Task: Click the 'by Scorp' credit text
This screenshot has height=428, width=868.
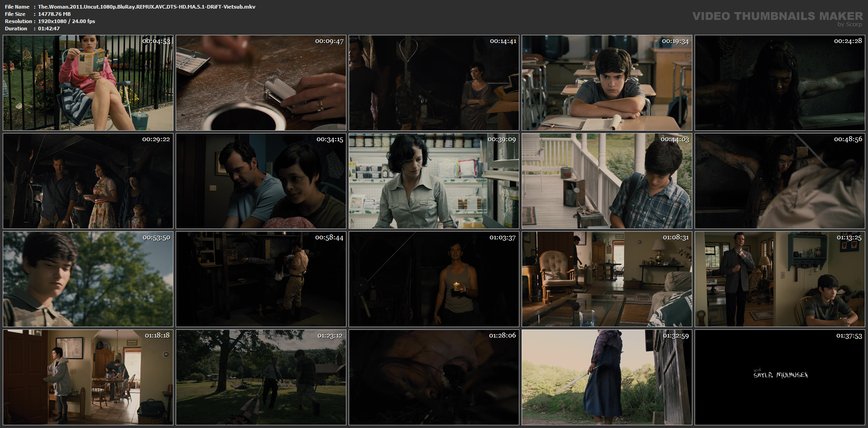Action: pyautogui.click(x=850, y=24)
